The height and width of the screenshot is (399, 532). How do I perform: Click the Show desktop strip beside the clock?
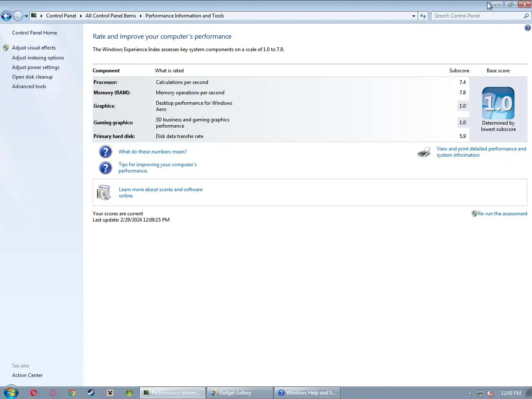click(x=529, y=393)
